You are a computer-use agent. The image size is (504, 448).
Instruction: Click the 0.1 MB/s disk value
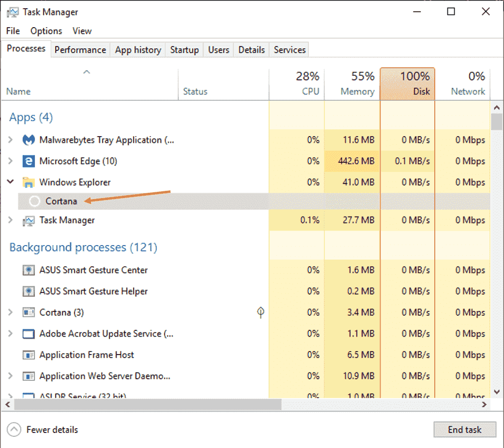(x=412, y=161)
